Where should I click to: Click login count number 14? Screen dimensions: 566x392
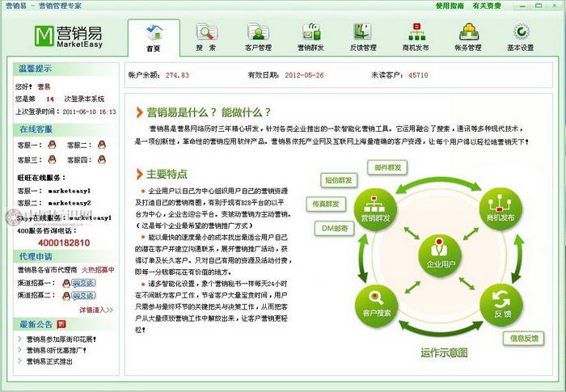pos(50,99)
